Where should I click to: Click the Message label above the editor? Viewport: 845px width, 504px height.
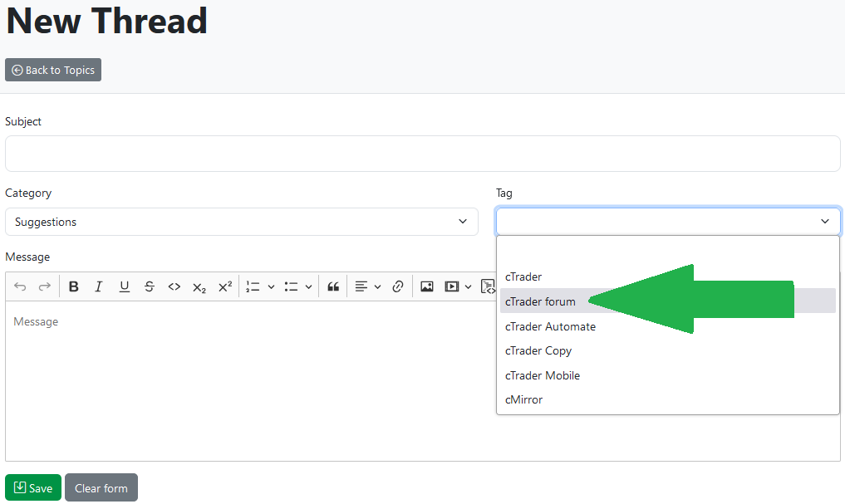(27, 257)
